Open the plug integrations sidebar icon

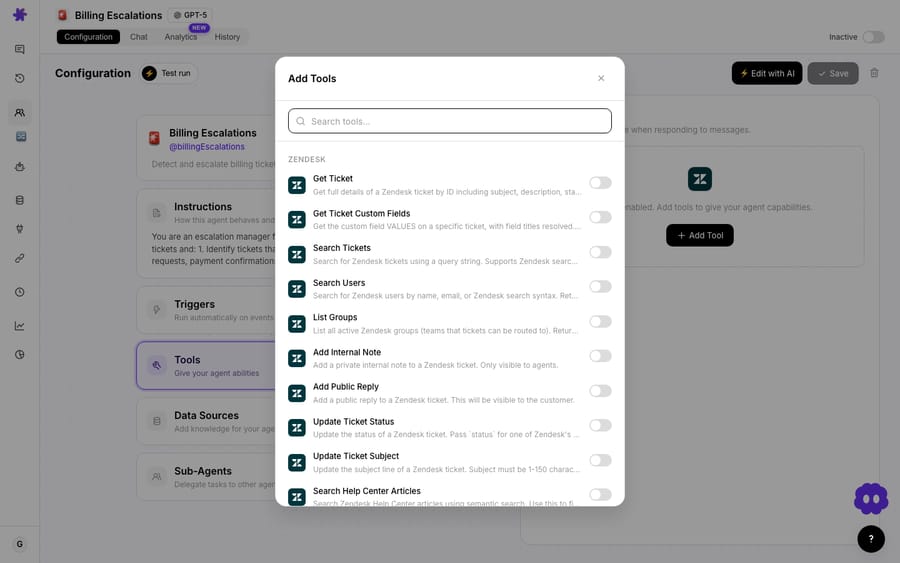click(20, 229)
